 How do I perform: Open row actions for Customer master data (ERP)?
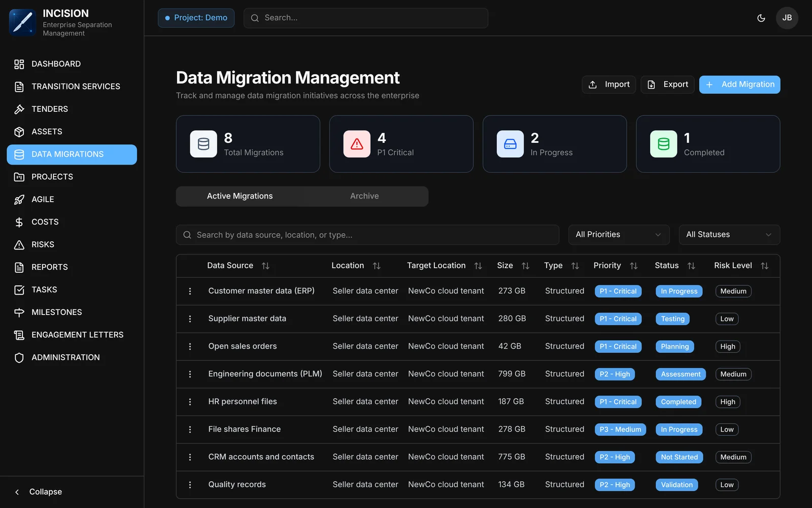190,291
